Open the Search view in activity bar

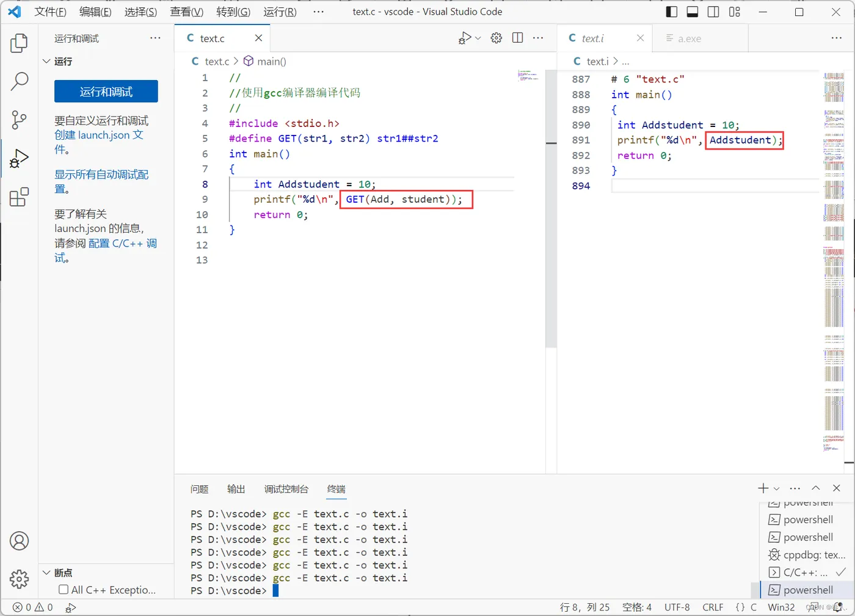(19, 81)
